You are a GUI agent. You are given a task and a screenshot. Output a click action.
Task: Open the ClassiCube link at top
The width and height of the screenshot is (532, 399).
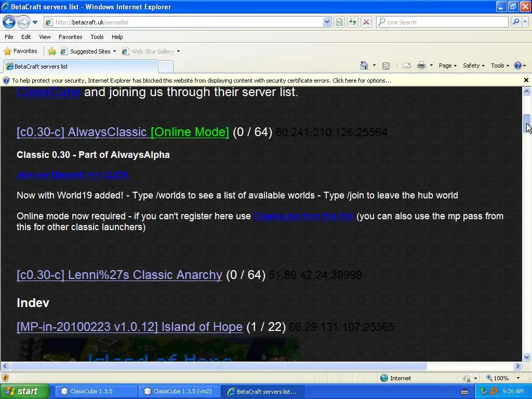point(48,92)
